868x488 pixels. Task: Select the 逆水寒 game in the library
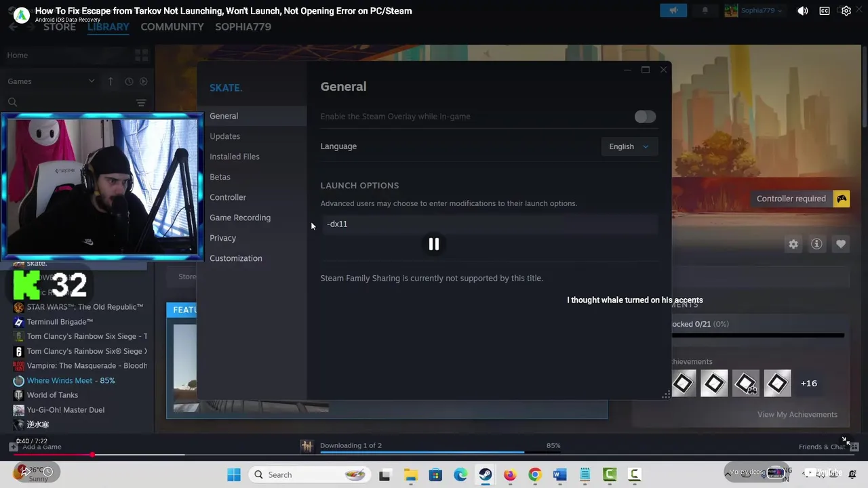point(37,424)
